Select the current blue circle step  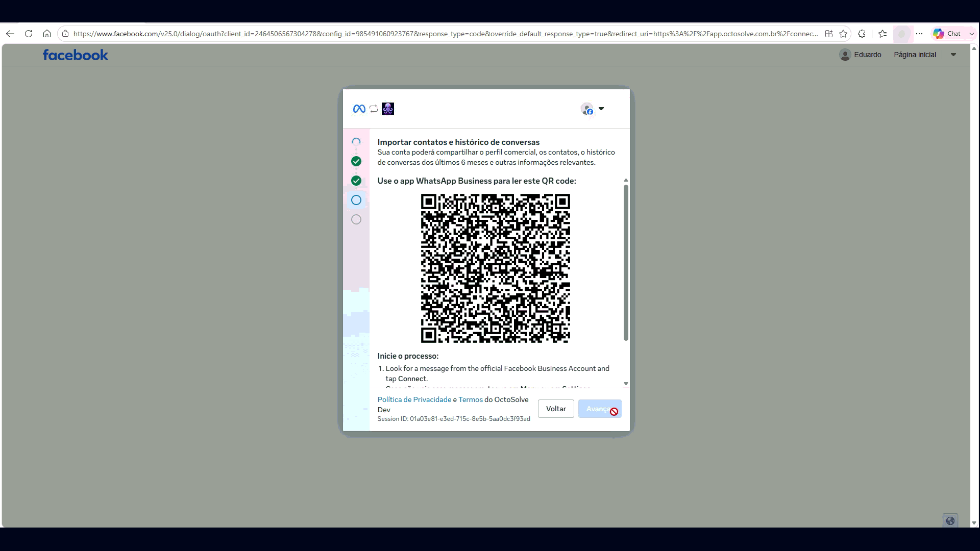coord(356,200)
